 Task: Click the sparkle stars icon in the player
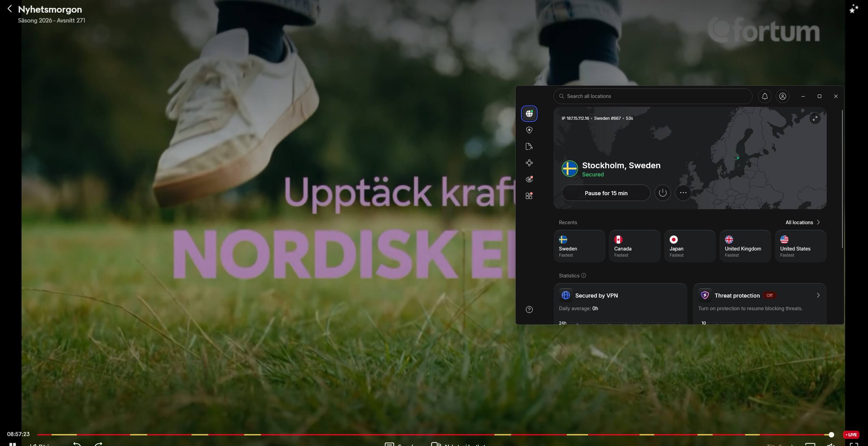(x=854, y=9)
